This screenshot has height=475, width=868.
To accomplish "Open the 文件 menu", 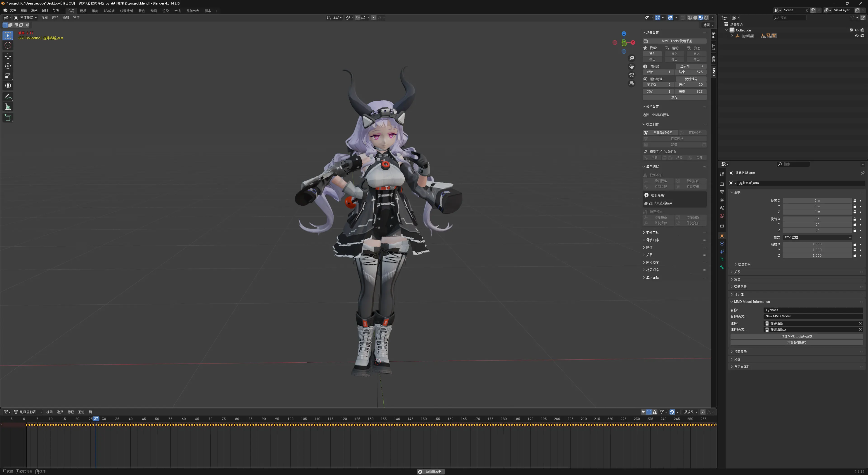I will click(13, 10).
